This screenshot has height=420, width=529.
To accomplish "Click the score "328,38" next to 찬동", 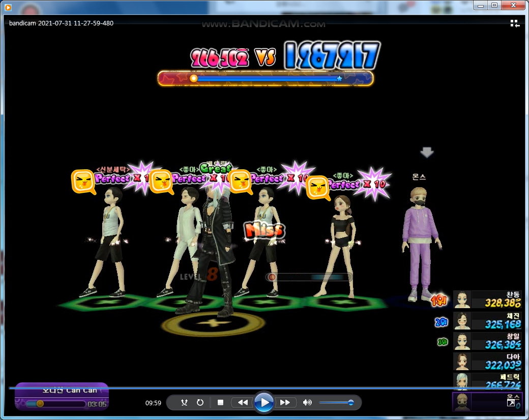I will point(503,303).
